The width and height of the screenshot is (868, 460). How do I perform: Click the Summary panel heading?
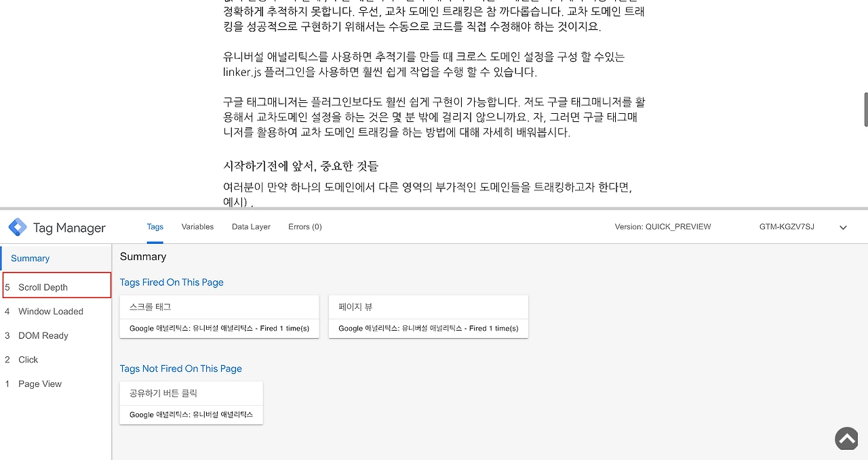[143, 257]
